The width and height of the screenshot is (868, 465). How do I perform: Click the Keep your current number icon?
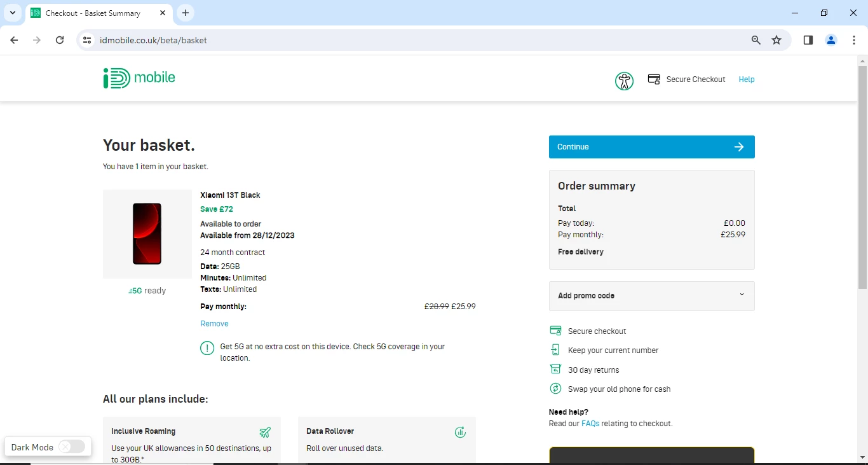click(555, 350)
